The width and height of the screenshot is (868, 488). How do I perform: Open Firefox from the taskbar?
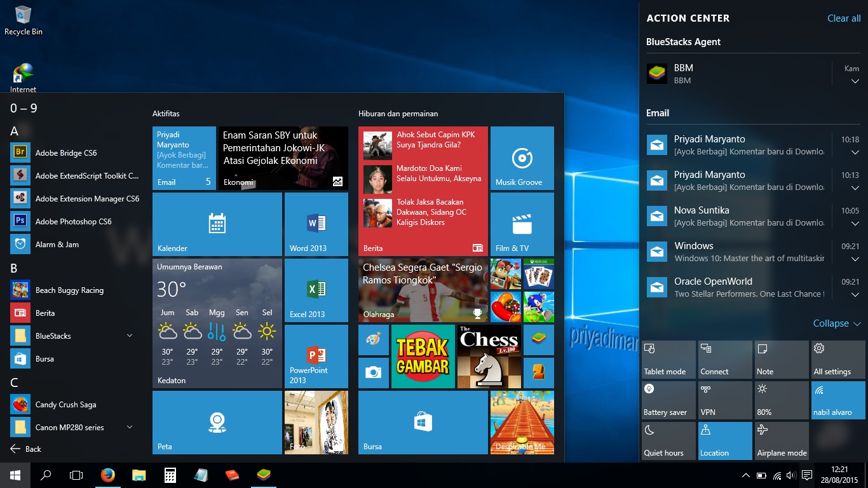(108, 475)
